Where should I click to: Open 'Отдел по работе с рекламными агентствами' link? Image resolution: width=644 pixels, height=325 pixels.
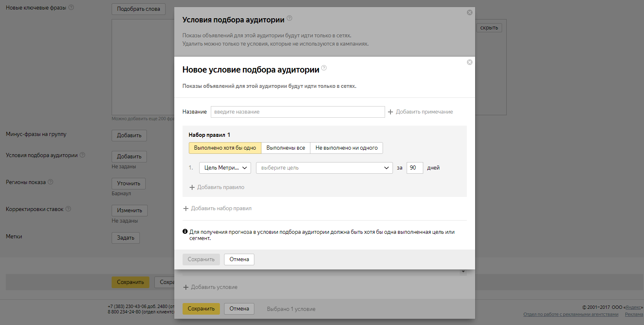571,315
